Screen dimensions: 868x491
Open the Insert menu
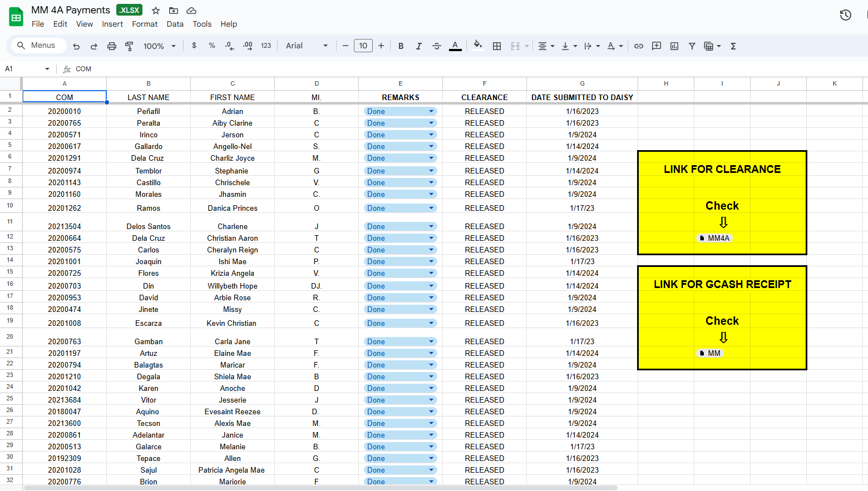pyautogui.click(x=112, y=24)
